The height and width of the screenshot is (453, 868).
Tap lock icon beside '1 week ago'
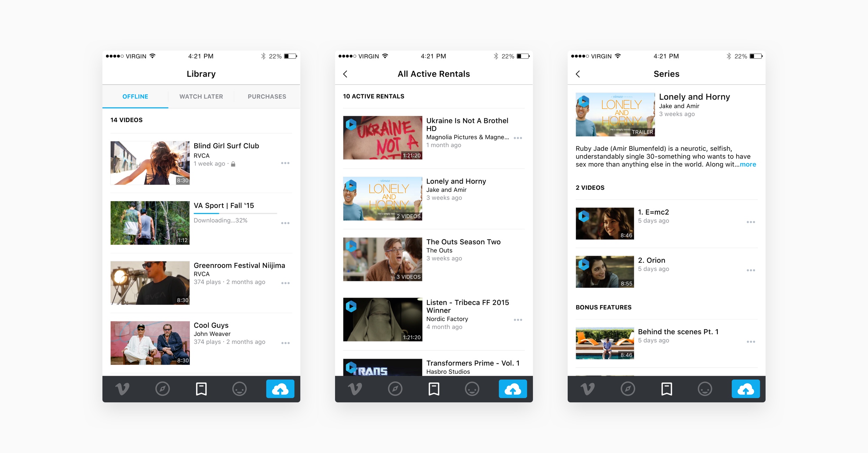(x=233, y=164)
